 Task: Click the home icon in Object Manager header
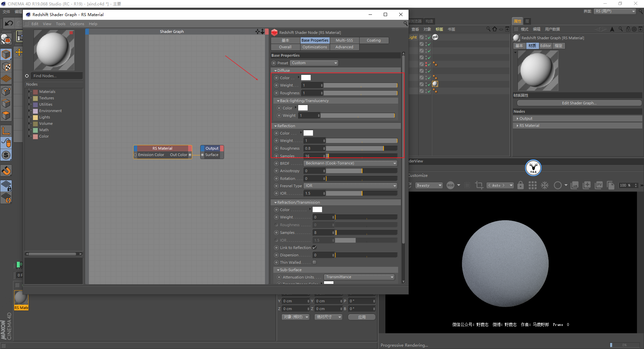point(494,29)
